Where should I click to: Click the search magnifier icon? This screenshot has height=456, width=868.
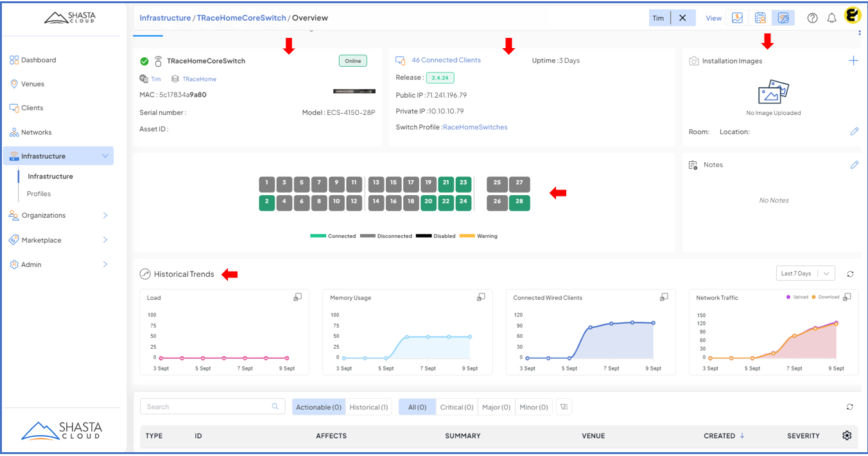click(275, 406)
